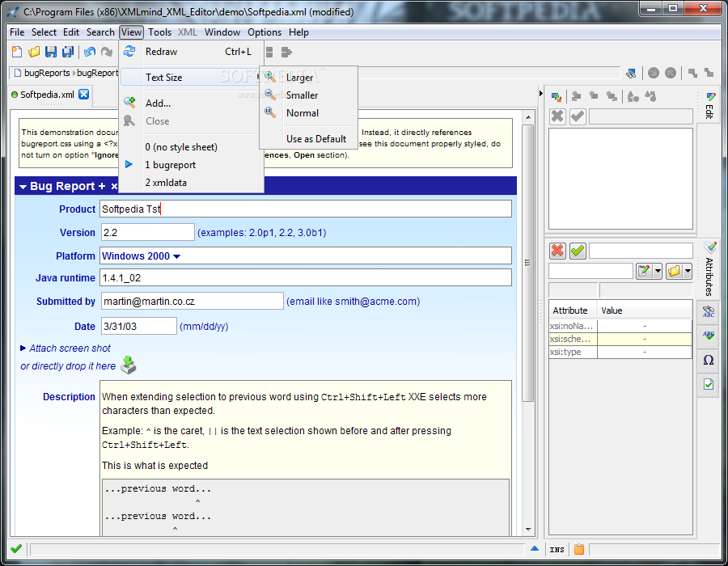Click the edit attribute value pencil icon

pyautogui.click(x=644, y=271)
